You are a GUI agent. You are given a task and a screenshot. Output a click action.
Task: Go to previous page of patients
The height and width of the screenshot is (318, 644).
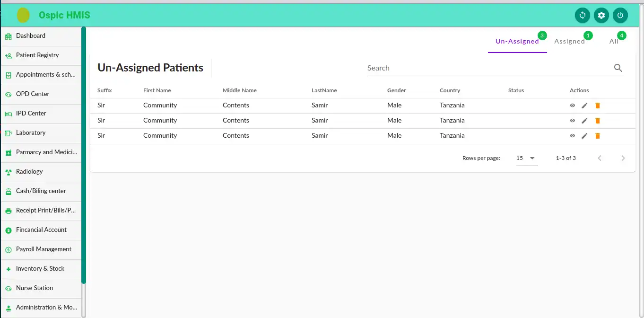pos(600,158)
